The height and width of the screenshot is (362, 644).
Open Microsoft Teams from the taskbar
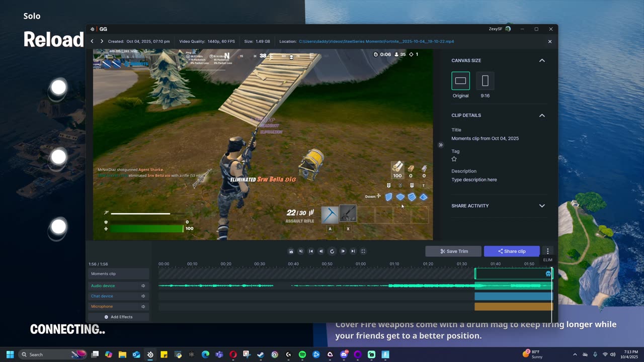[x=219, y=354]
